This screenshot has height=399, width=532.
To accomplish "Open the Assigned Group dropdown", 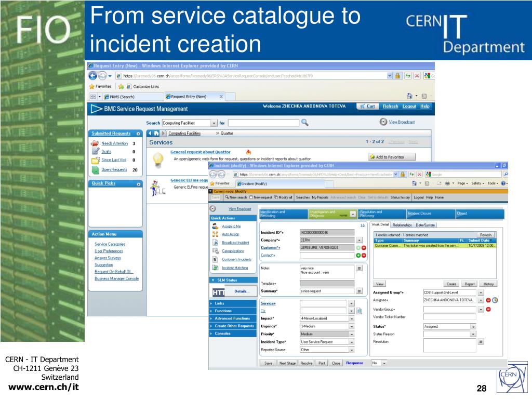I will tap(481, 292).
